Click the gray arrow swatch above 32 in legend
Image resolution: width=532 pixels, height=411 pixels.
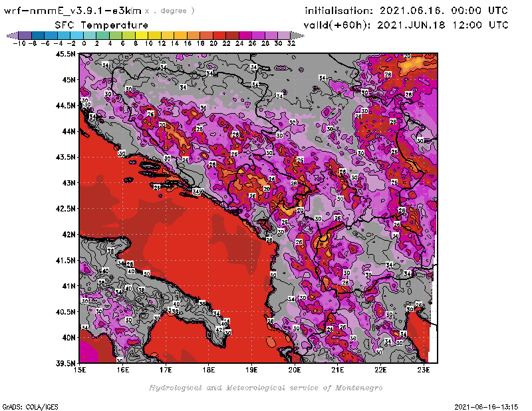297,35
